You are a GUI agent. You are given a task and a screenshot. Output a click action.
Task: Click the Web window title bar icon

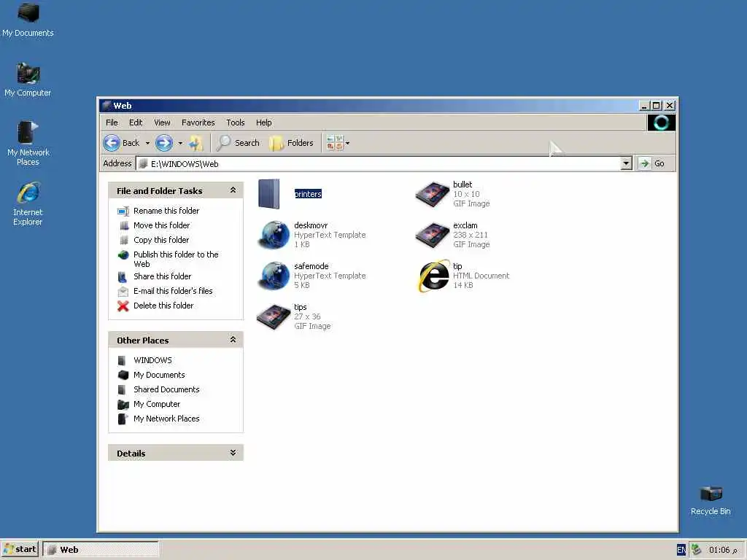[107, 105]
